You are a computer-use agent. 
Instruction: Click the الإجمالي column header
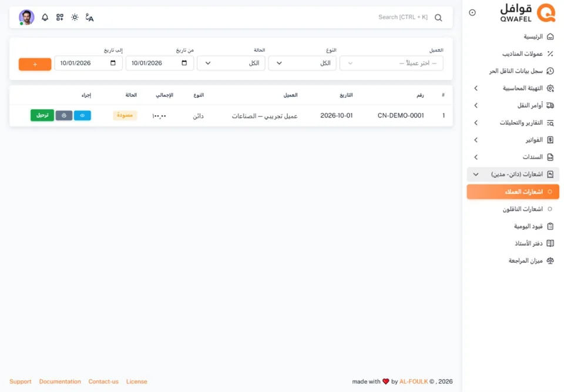(x=164, y=95)
